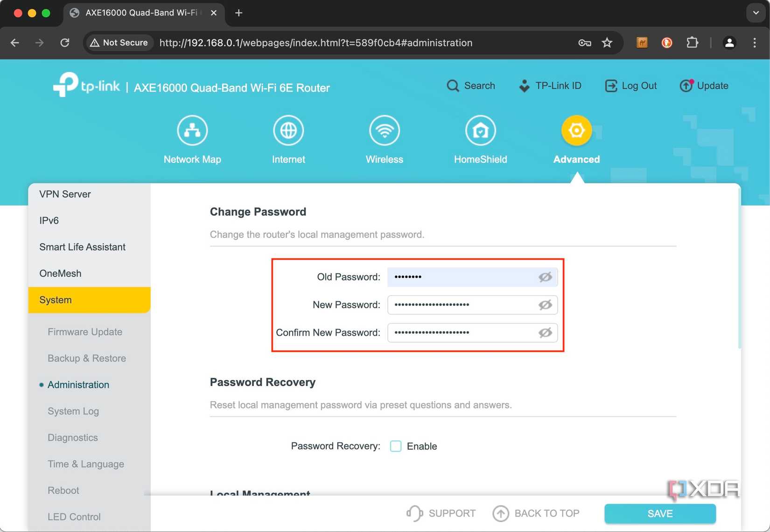
Task: Open Wireless settings
Action: (x=384, y=139)
